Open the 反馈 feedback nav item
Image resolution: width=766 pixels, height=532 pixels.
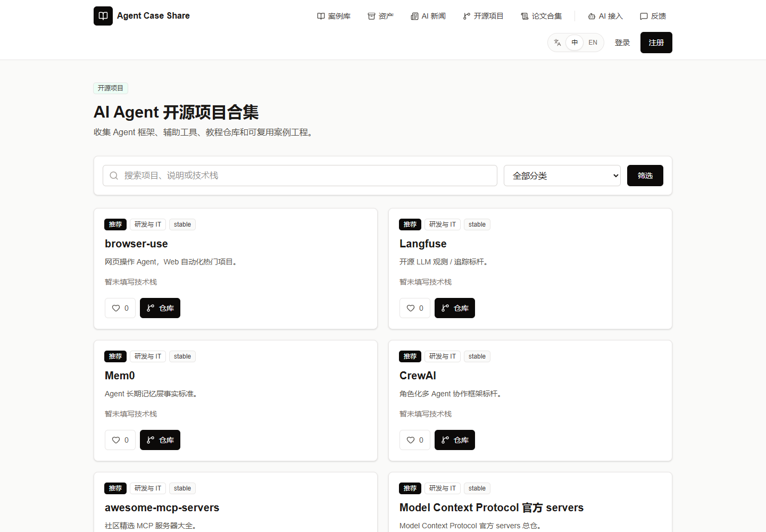click(x=653, y=16)
